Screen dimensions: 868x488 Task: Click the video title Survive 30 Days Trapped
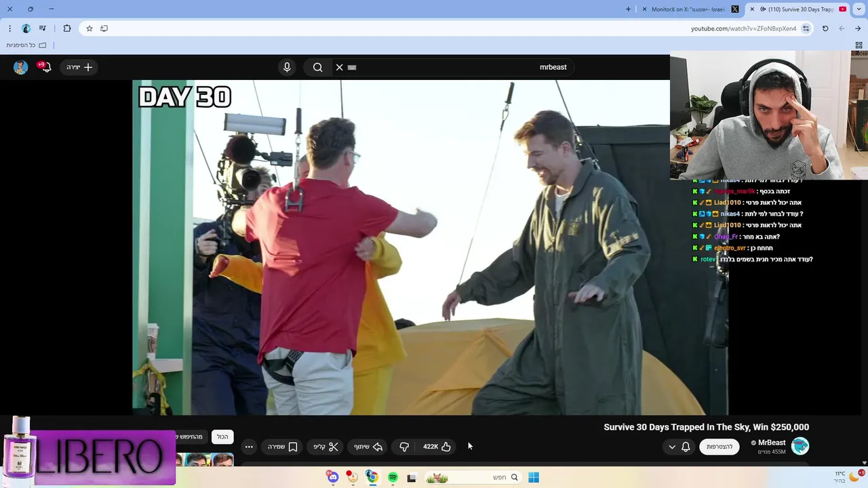706,427
